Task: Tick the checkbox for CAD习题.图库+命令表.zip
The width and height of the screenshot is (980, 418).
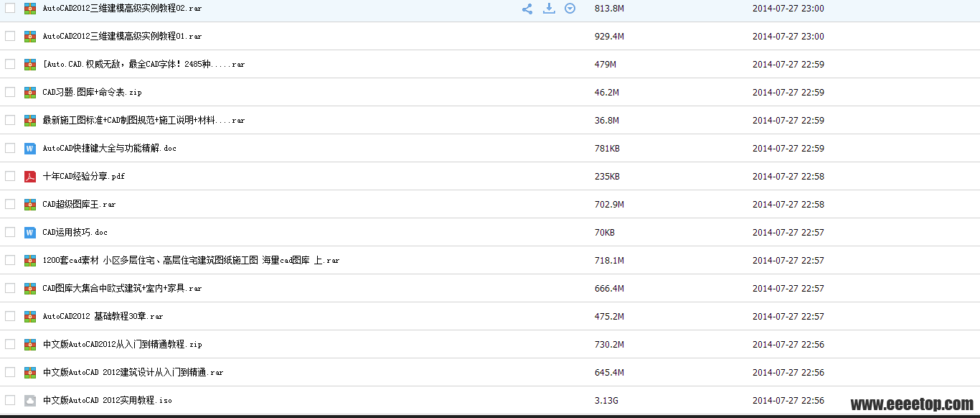Action: (10, 92)
